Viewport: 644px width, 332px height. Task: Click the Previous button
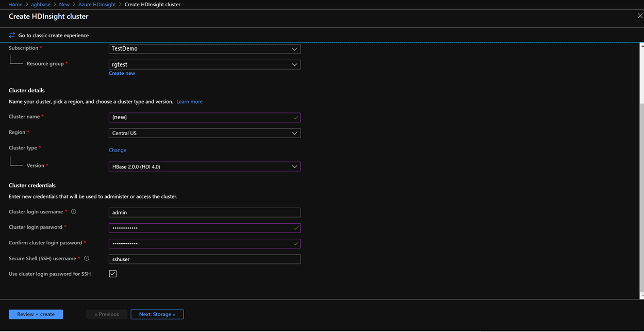106,314
